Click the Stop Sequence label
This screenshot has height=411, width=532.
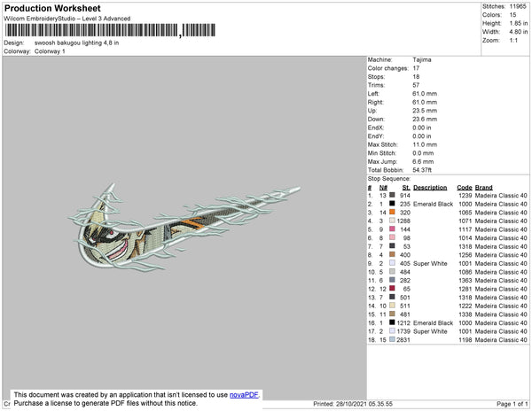[x=389, y=179]
